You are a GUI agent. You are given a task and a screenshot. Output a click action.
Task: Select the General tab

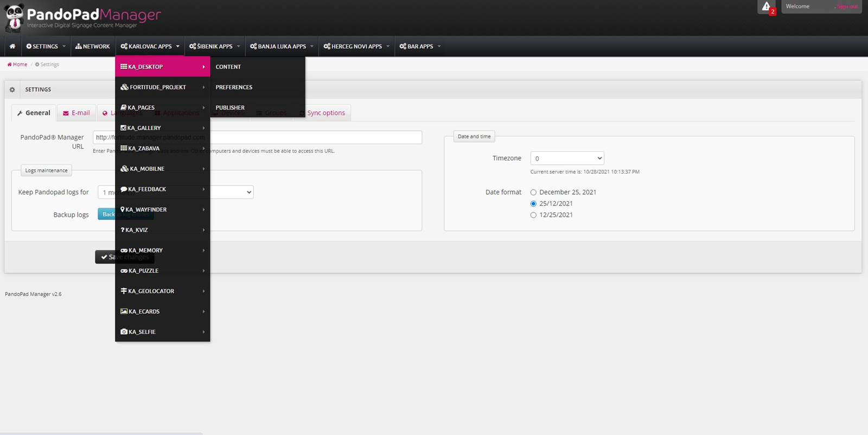(x=34, y=113)
